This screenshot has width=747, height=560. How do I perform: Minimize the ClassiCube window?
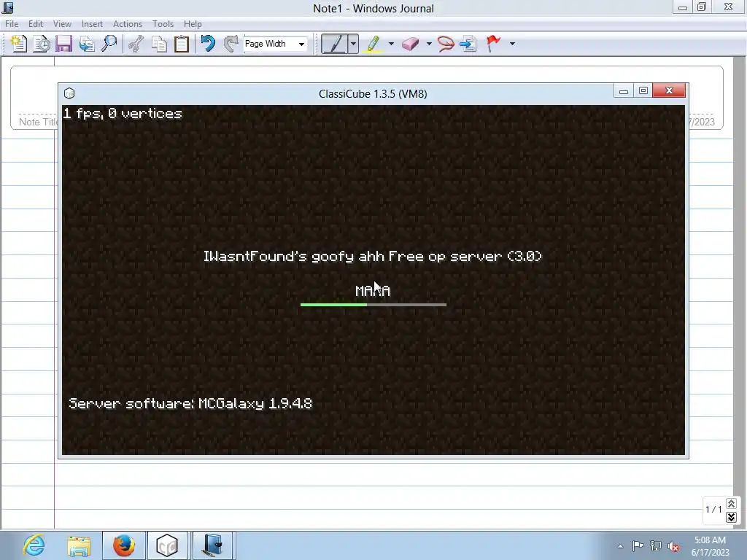click(x=623, y=90)
